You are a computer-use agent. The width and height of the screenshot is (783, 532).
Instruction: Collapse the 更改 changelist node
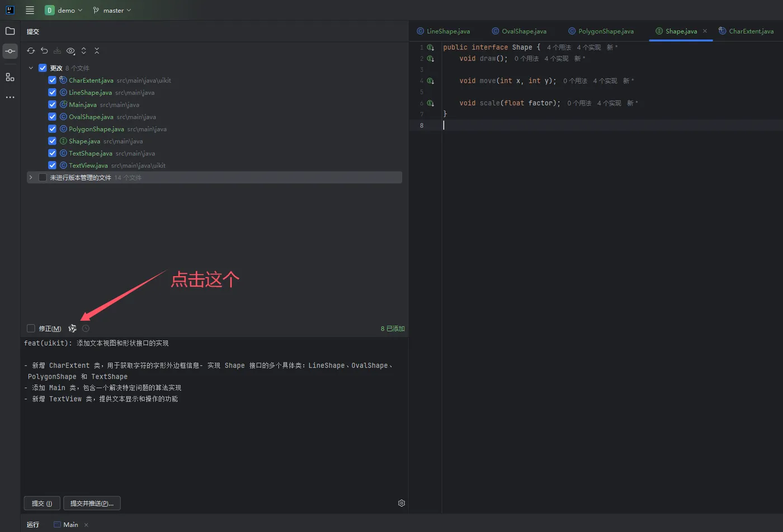(x=31, y=68)
